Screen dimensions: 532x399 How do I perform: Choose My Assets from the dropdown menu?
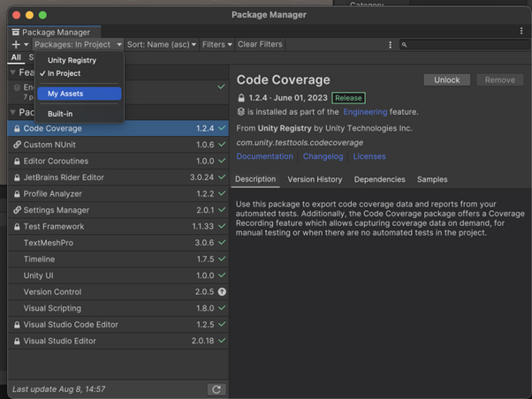[x=80, y=94]
